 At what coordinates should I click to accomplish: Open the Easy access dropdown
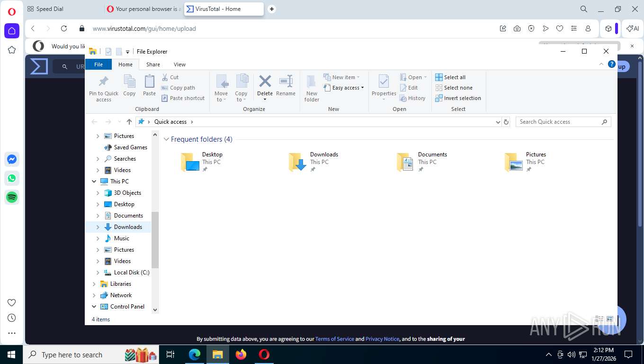[x=344, y=88]
